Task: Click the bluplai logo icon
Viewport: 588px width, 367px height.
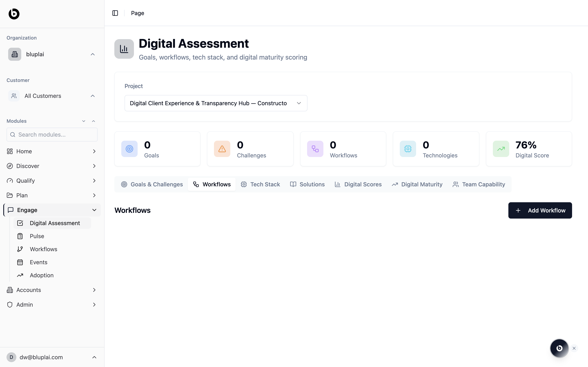Action: tap(14, 14)
